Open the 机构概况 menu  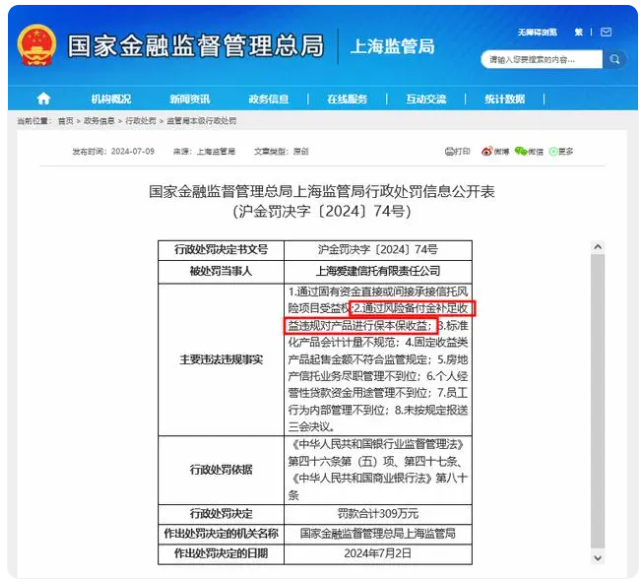pyautogui.click(x=111, y=99)
